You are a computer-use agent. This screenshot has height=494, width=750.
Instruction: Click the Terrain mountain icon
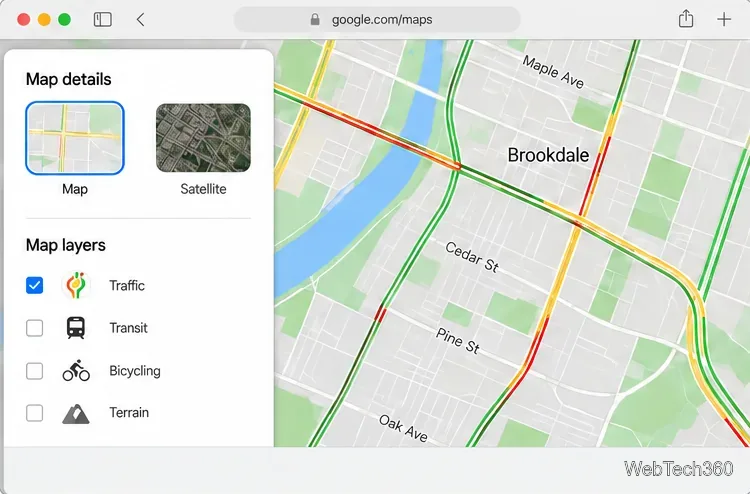[76, 414]
